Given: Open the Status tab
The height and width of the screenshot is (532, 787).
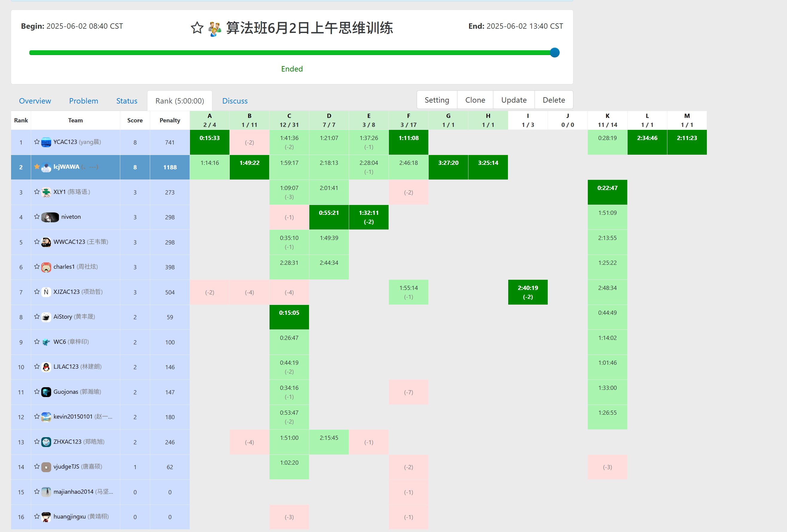Looking at the screenshot, I should [x=127, y=101].
